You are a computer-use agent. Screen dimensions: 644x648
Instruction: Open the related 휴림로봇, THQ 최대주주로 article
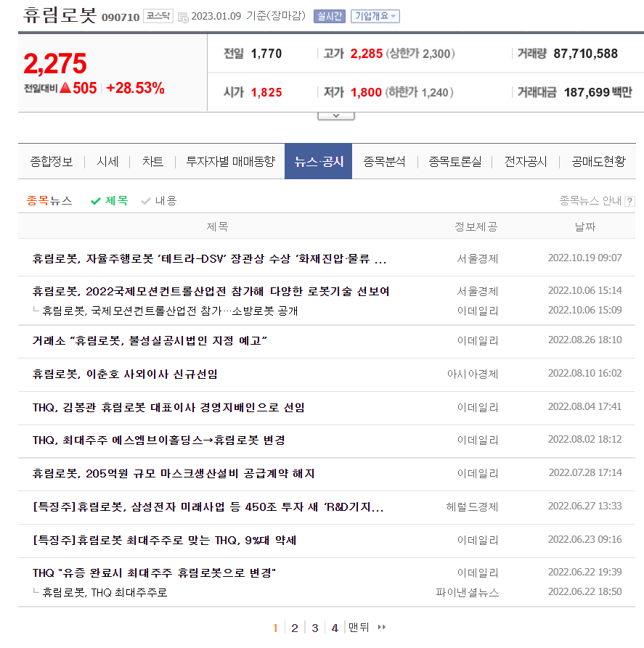[105, 593]
